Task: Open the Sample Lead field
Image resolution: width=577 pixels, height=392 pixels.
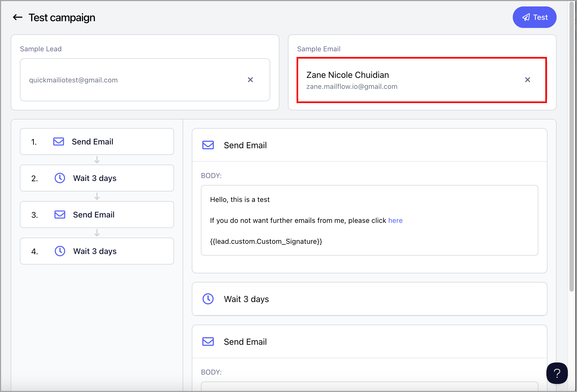Action: (x=145, y=80)
